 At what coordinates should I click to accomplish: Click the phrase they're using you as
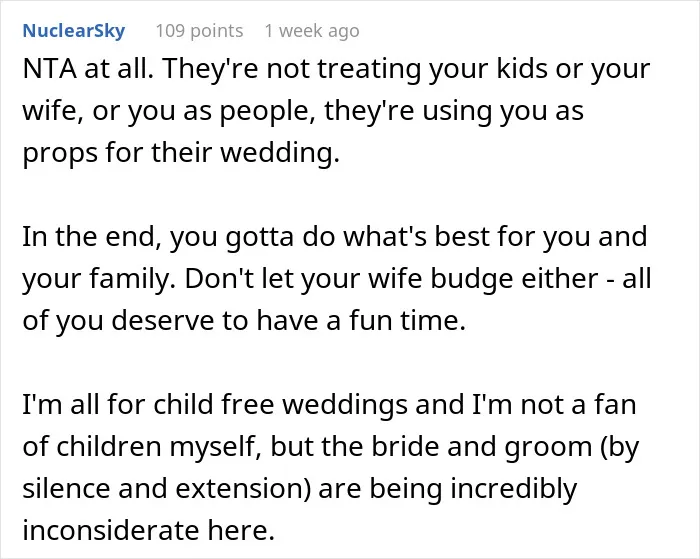454,111
